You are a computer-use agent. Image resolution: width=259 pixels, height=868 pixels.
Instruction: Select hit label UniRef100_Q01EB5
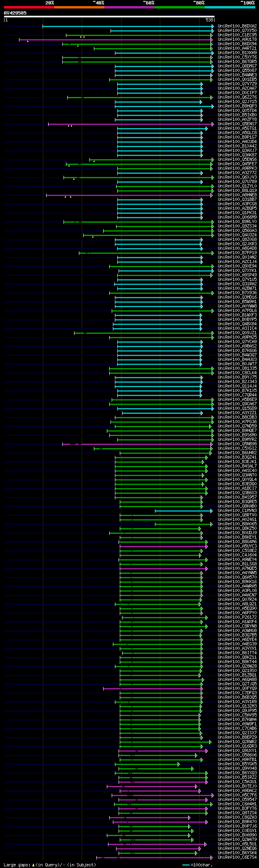point(237,80)
